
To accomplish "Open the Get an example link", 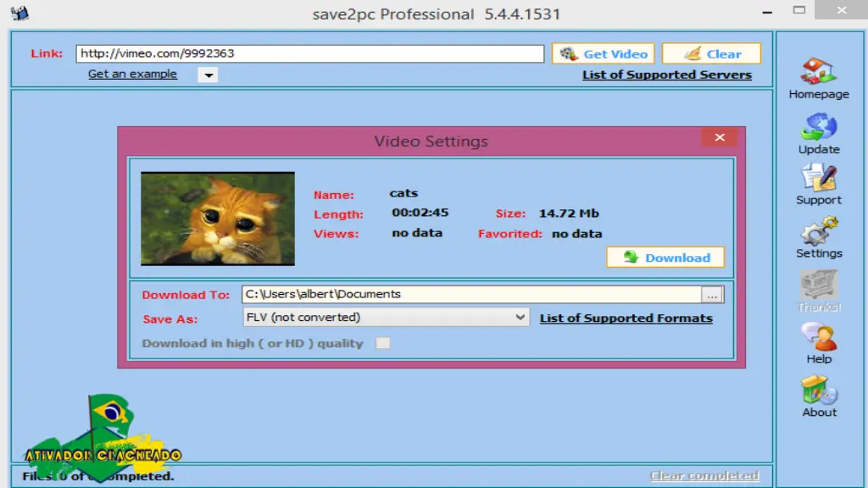I will pos(132,75).
